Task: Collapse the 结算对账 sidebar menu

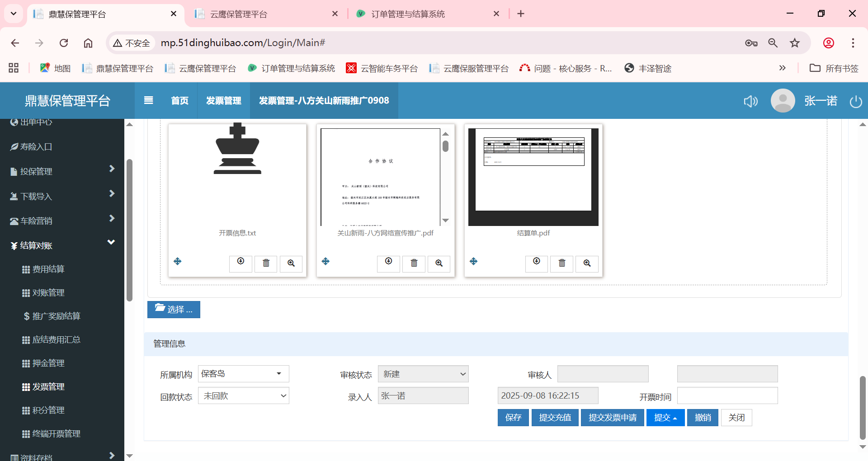Action: 62,245
